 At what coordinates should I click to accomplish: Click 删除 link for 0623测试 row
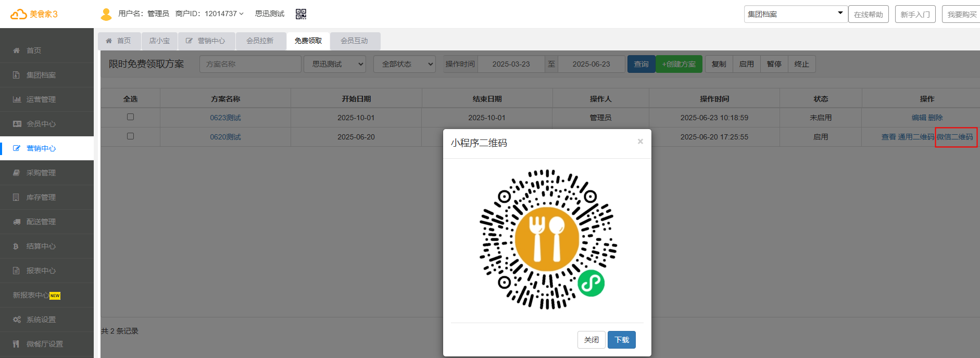(x=935, y=118)
